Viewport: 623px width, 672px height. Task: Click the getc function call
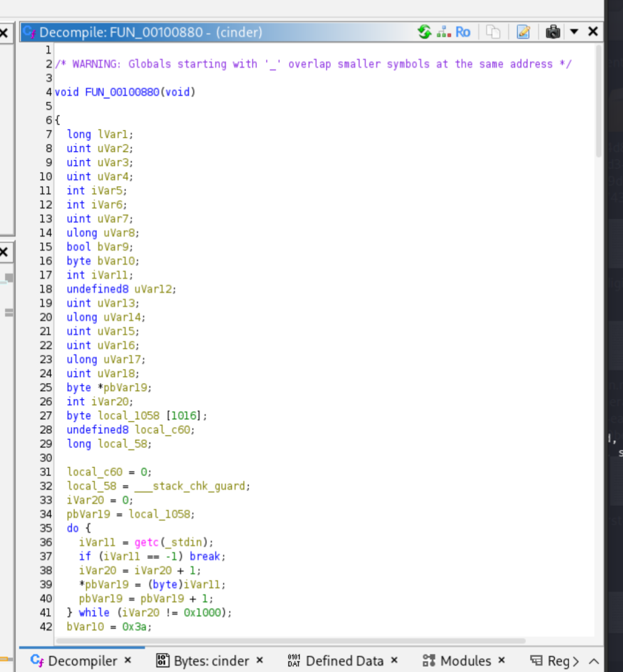click(146, 542)
